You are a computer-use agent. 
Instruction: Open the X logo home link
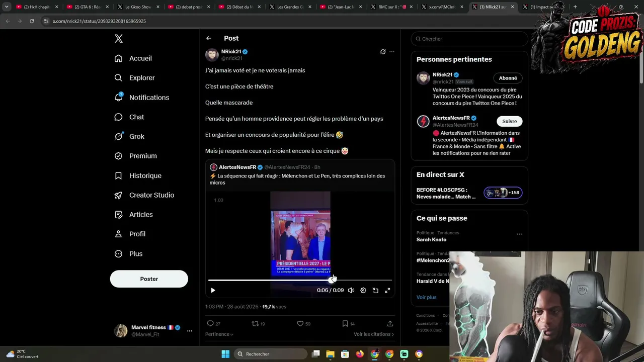coord(119,39)
